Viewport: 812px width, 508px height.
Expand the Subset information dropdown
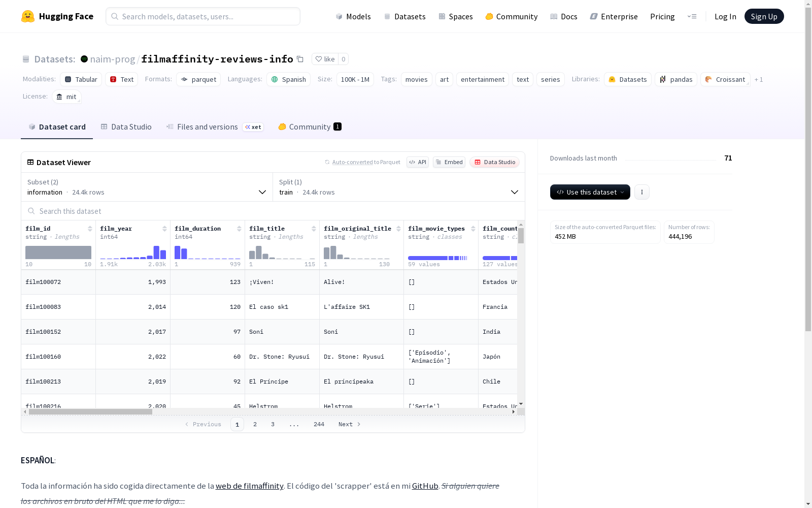(x=147, y=187)
